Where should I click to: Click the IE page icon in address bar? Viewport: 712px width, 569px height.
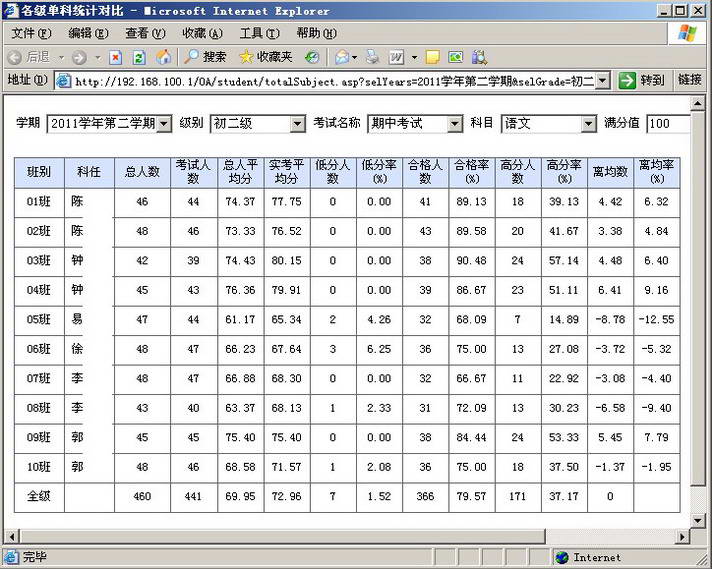(63, 81)
